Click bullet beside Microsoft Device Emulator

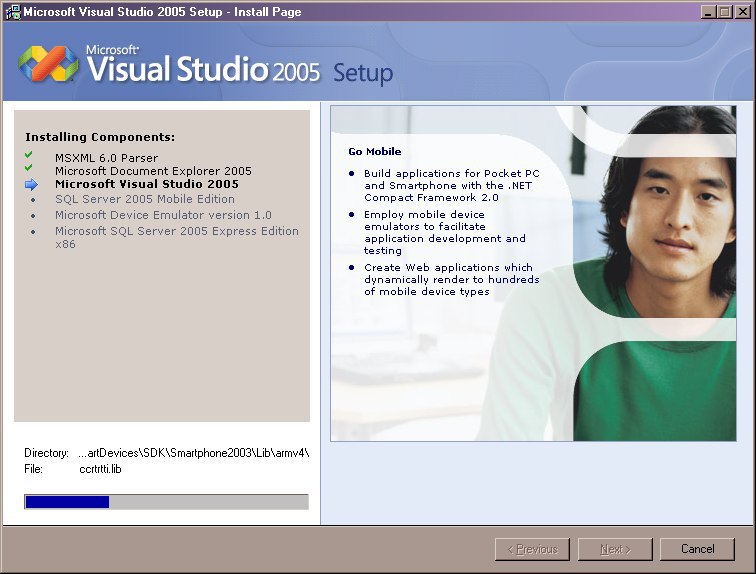[x=33, y=215]
